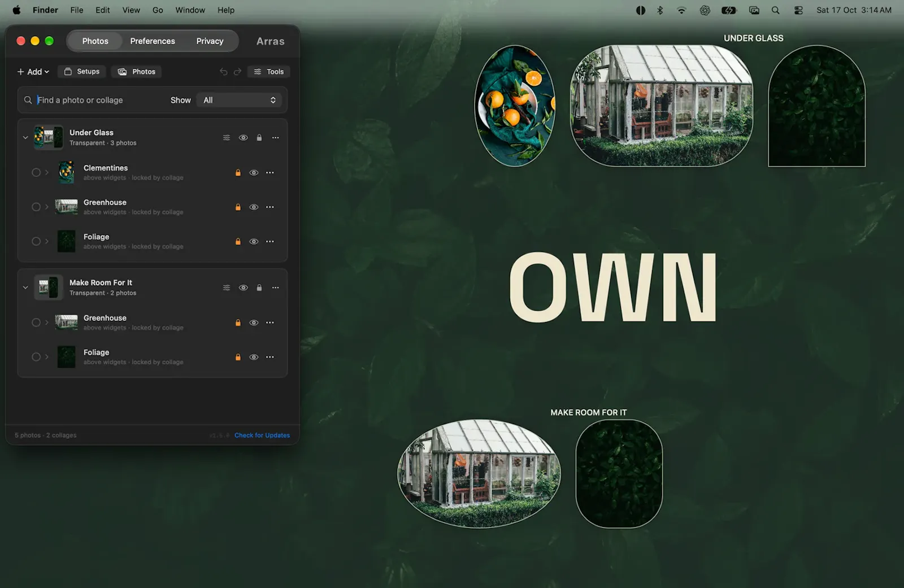
Task: Click the undo arrow icon
Action: pyautogui.click(x=223, y=72)
